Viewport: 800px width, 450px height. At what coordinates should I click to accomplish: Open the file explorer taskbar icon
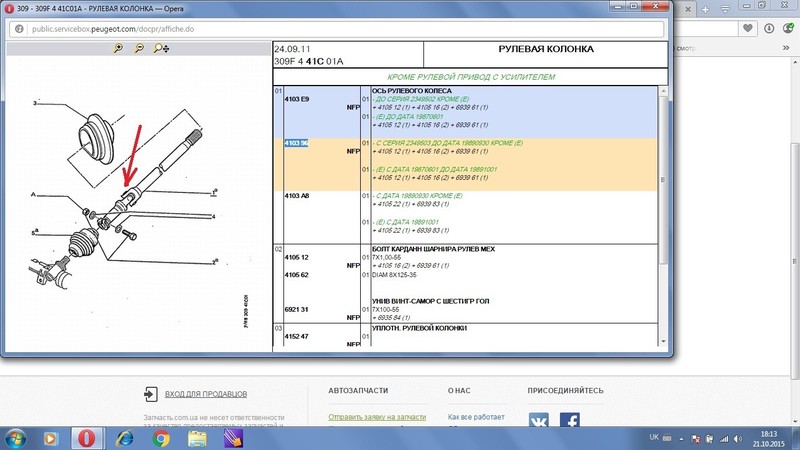[197, 438]
